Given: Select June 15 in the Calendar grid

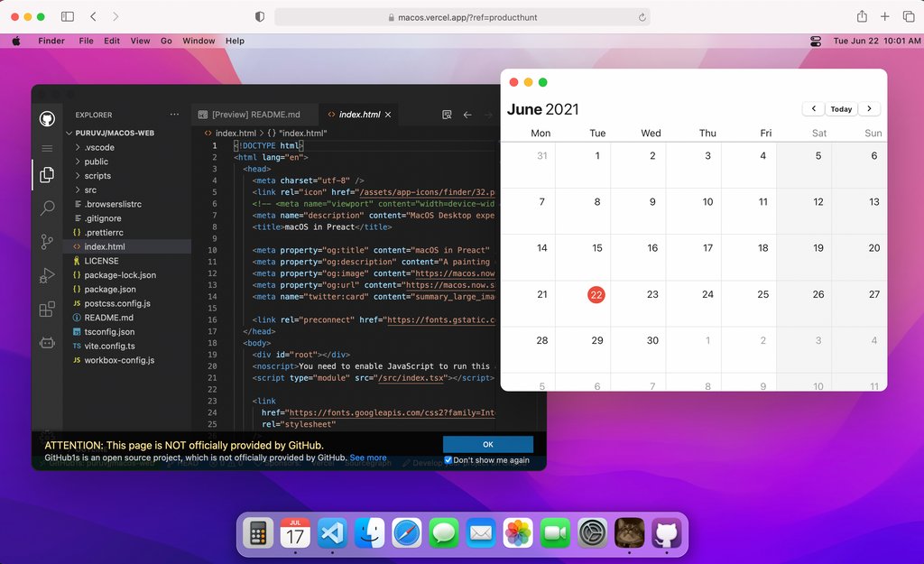Looking at the screenshot, I should coord(597,248).
